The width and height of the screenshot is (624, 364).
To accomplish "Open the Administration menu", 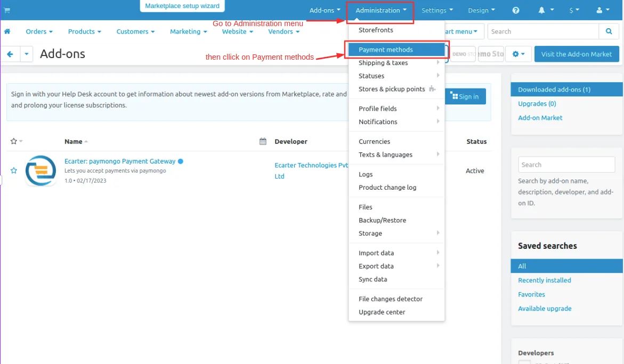I will point(381,10).
